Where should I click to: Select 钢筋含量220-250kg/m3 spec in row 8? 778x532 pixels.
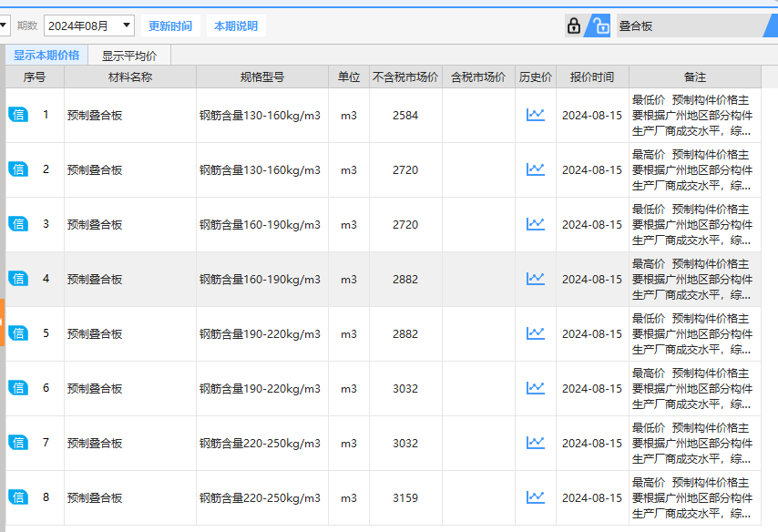260,497
